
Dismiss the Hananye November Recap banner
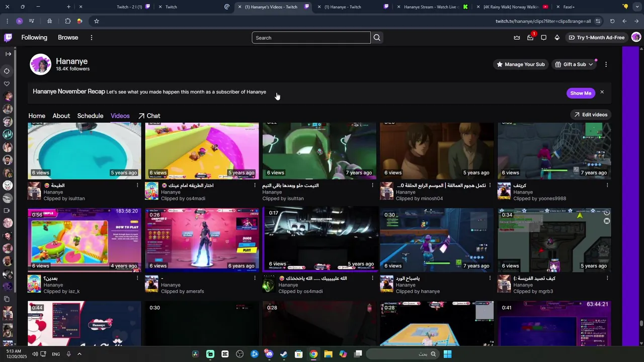[602, 92]
